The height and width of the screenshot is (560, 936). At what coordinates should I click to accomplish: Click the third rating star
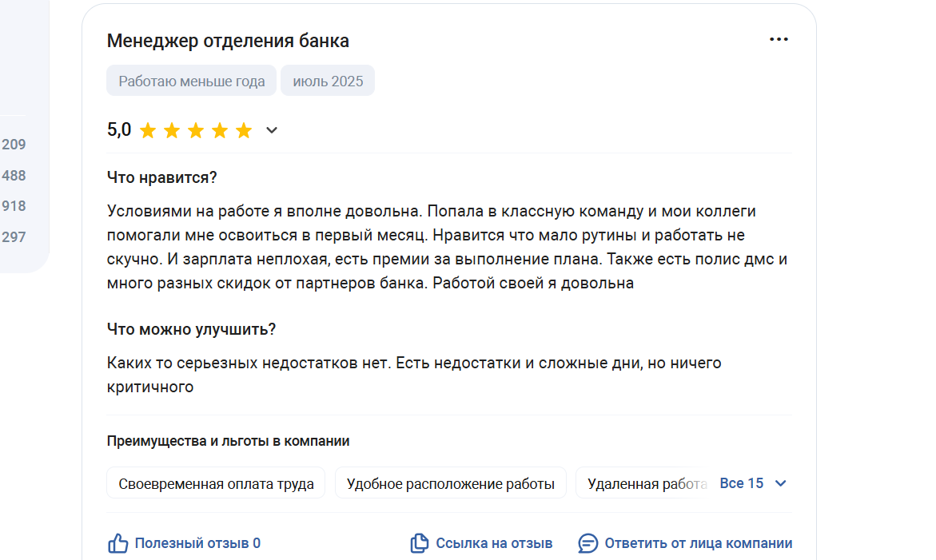196,130
